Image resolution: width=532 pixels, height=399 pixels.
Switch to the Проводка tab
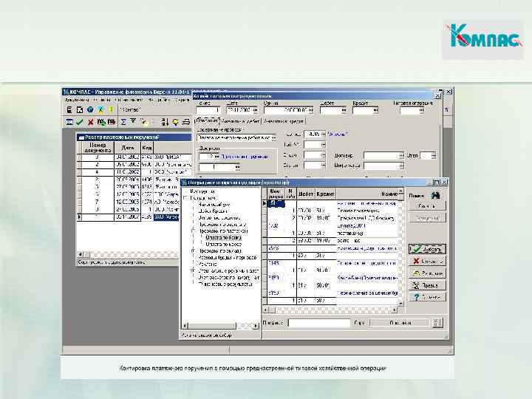207,120
